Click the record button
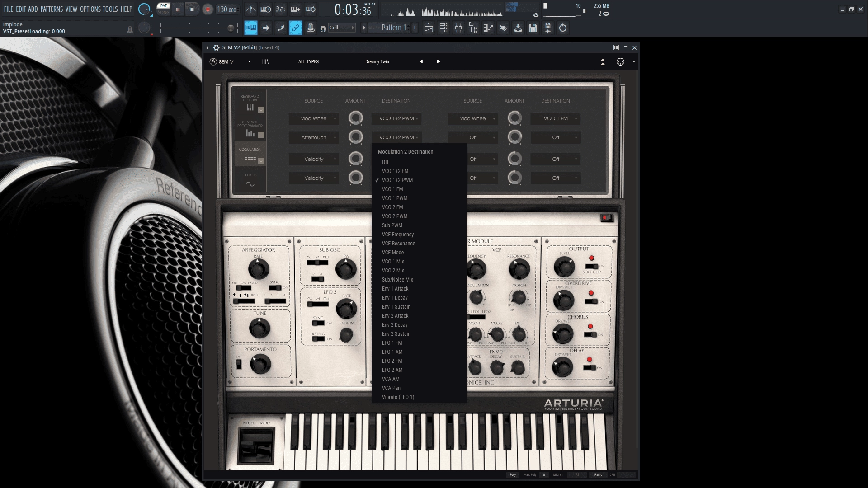 tap(208, 9)
